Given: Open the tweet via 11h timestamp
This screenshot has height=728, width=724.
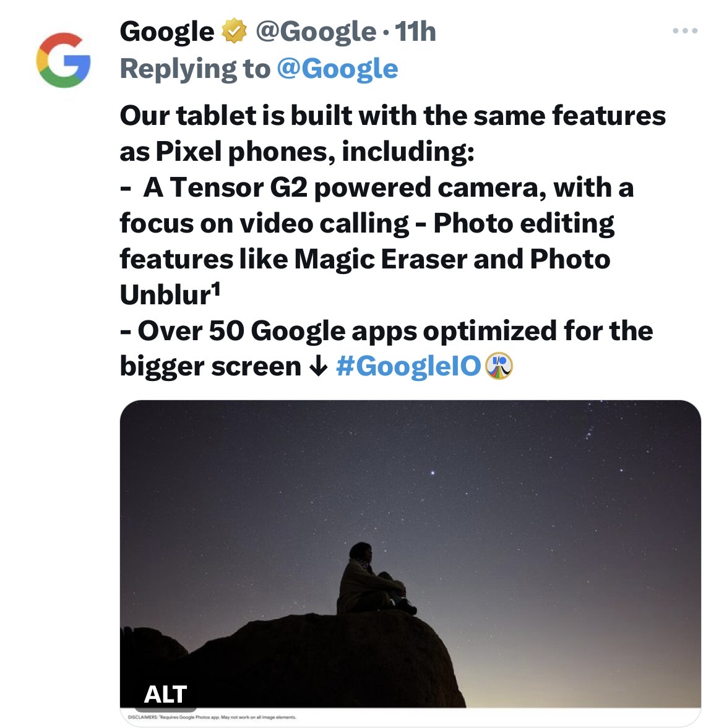Looking at the screenshot, I should 415,32.
